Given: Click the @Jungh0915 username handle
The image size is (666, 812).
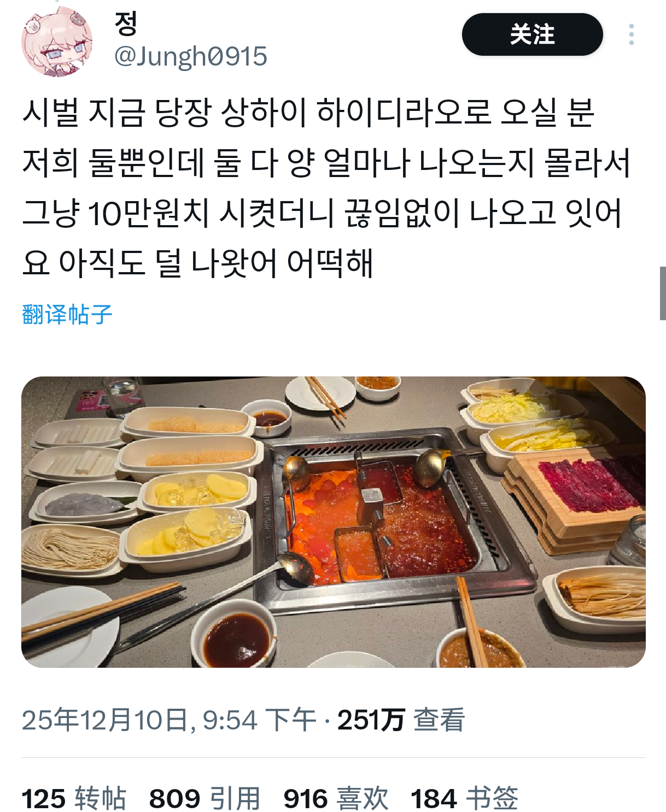Looking at the screenshot, I should [191, 56].
